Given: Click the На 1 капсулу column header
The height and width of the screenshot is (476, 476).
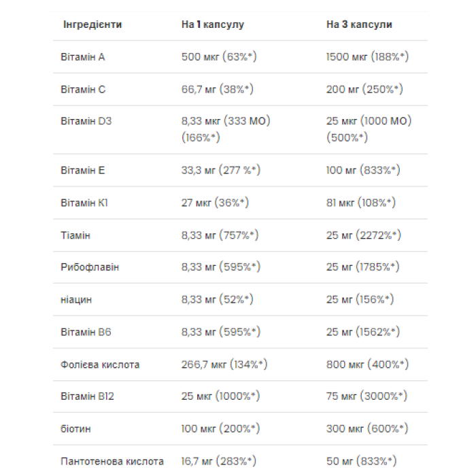Looking at the screenshot, I should tap(212, 24).
